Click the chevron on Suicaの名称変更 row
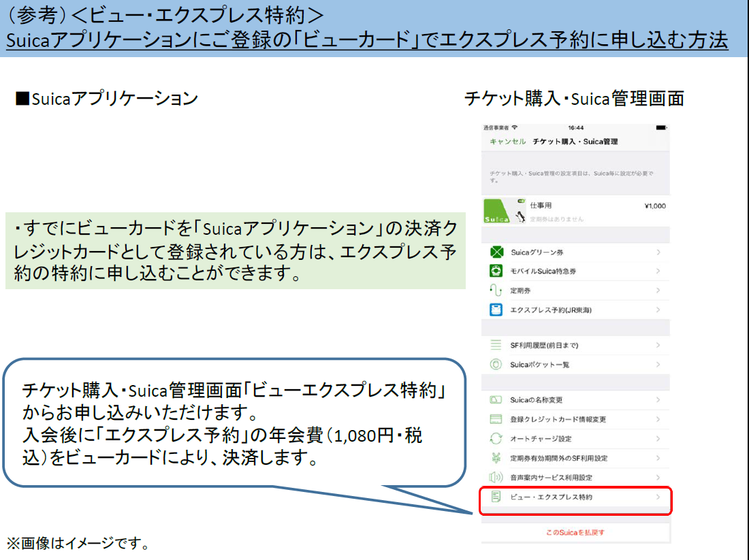Image resolution: width=749 pixels, height=560 pixels. (x=658, y=399)
